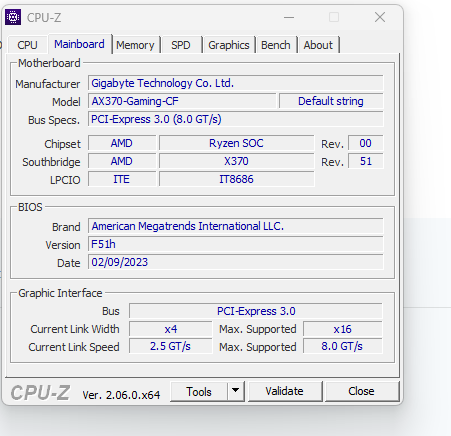Click the max supported speed 8.0 GT/s
Image resolution: width=451 pixels, height=436 pixels.
tap(343, 346)
